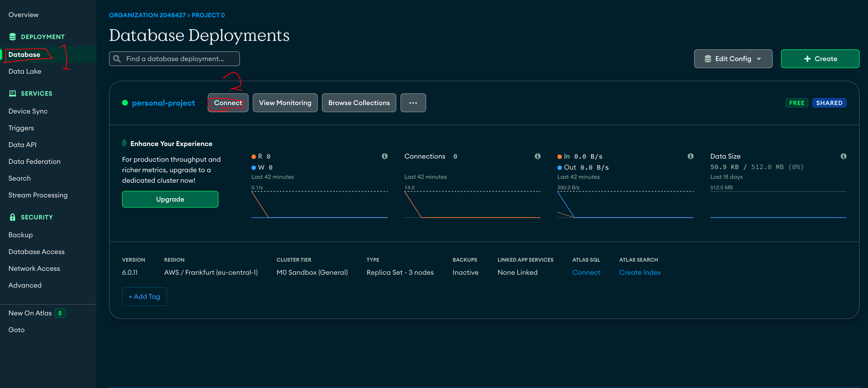Click the Deployment database stack icon
The width and height of the screenshot is (868, 388).
13,37
